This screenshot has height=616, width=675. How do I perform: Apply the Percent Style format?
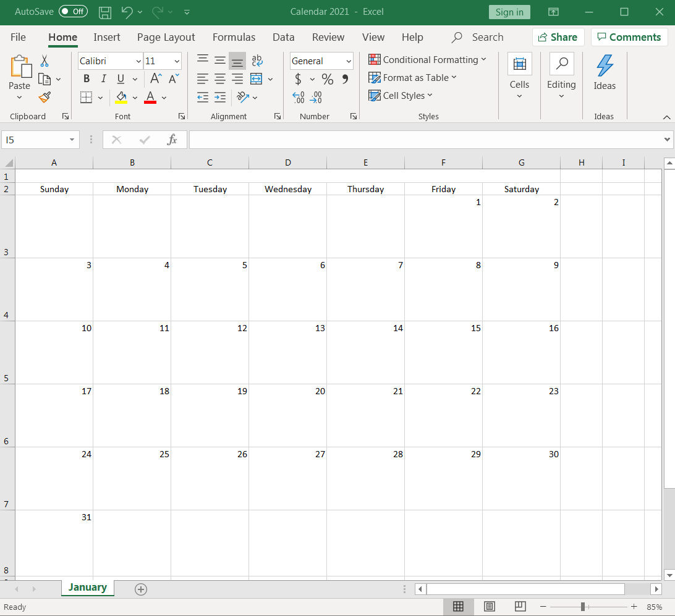[x=328, y=79]
